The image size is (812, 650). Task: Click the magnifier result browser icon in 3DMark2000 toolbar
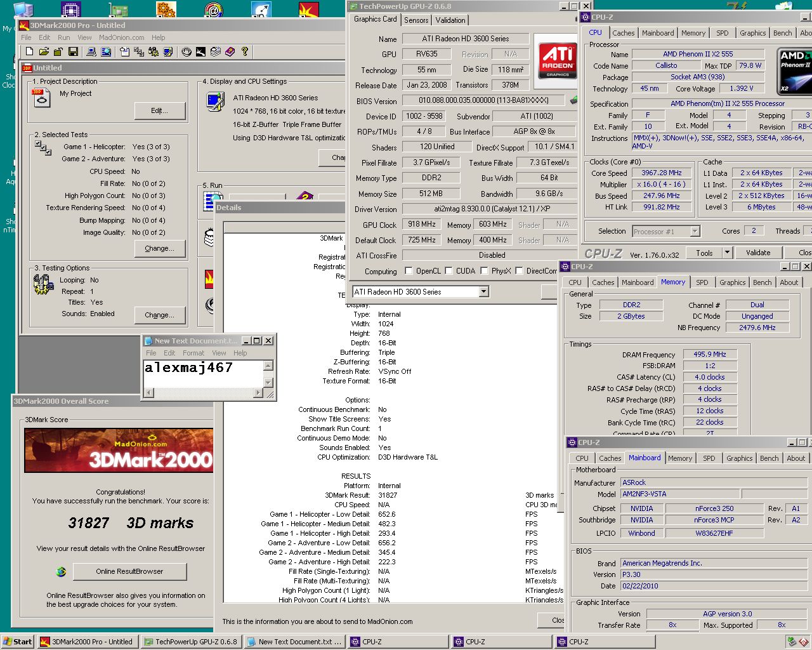[106, 51]
